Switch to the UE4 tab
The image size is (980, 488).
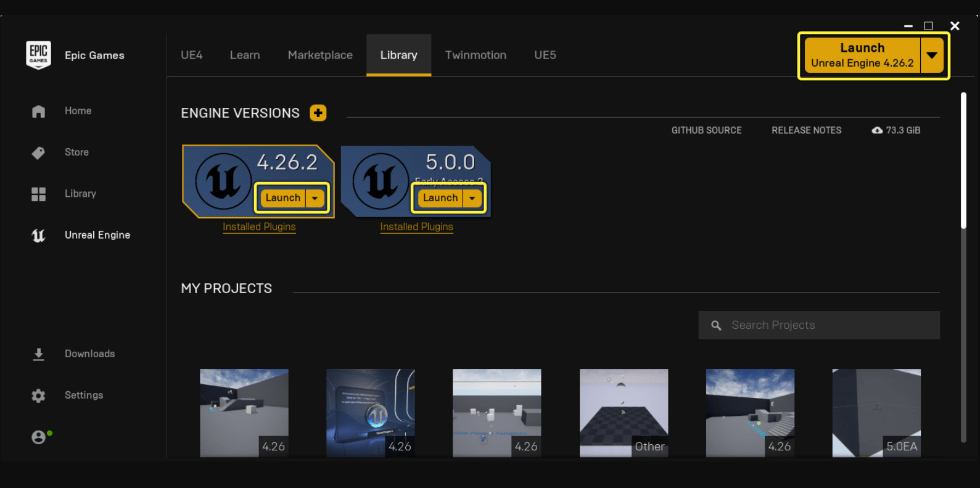click(192, 55)
